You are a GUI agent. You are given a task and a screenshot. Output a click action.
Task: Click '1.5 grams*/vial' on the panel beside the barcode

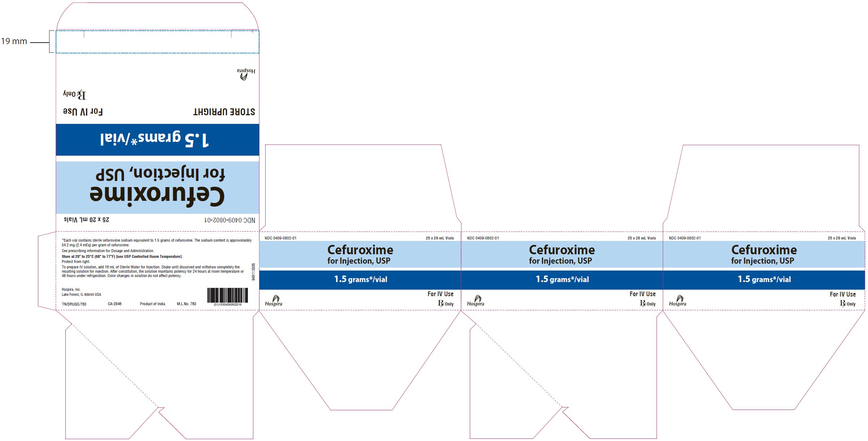coord(361,279)
